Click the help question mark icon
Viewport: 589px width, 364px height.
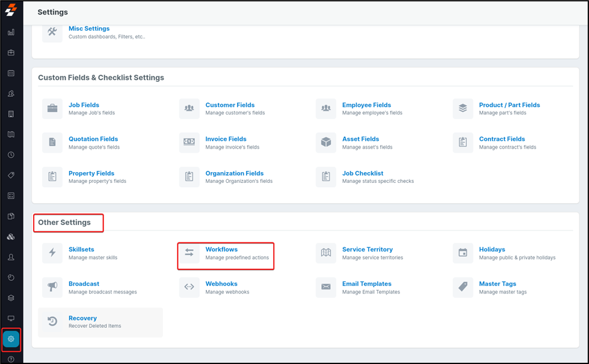pyautogui.click(x=10, y=357)
